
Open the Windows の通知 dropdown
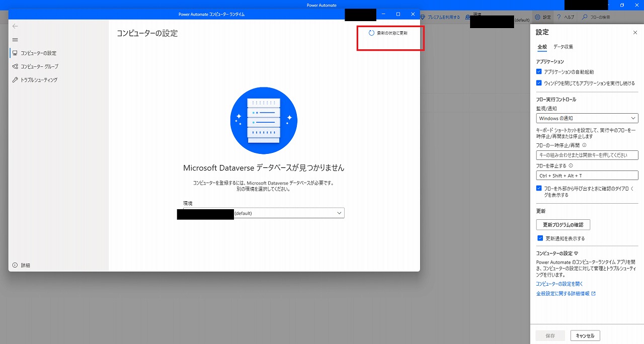(x=587, y=118)
